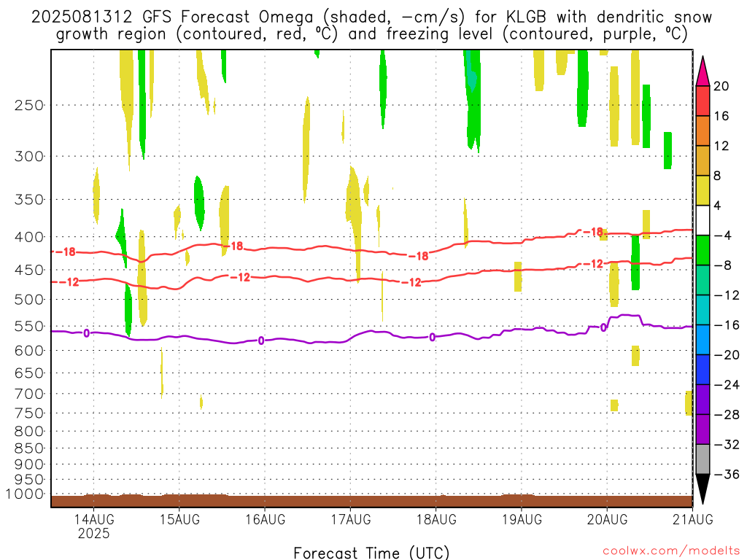Viewport: 747px width, 560px height.
Task: Click the 20AUG date label
Action: coord(607,519)
